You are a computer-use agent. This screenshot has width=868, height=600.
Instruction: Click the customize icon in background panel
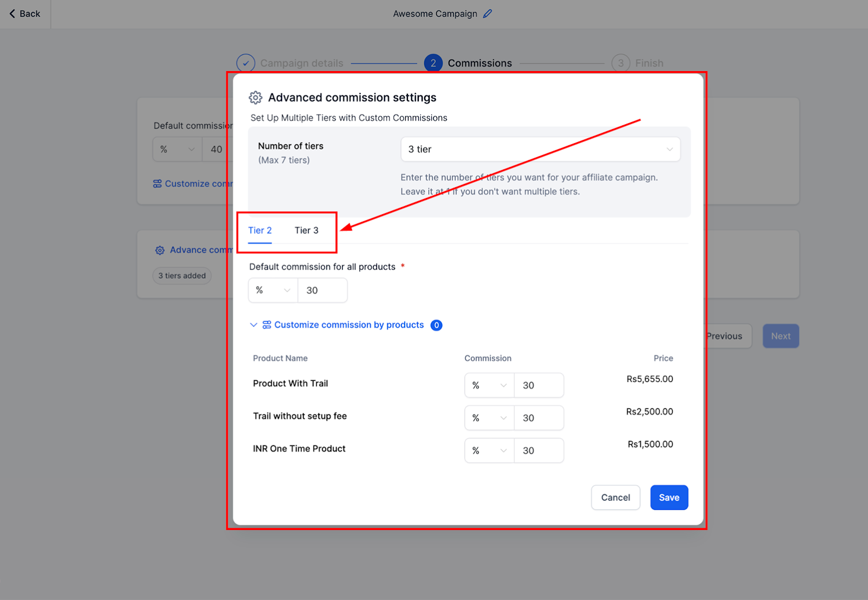[x=157, y=184]
